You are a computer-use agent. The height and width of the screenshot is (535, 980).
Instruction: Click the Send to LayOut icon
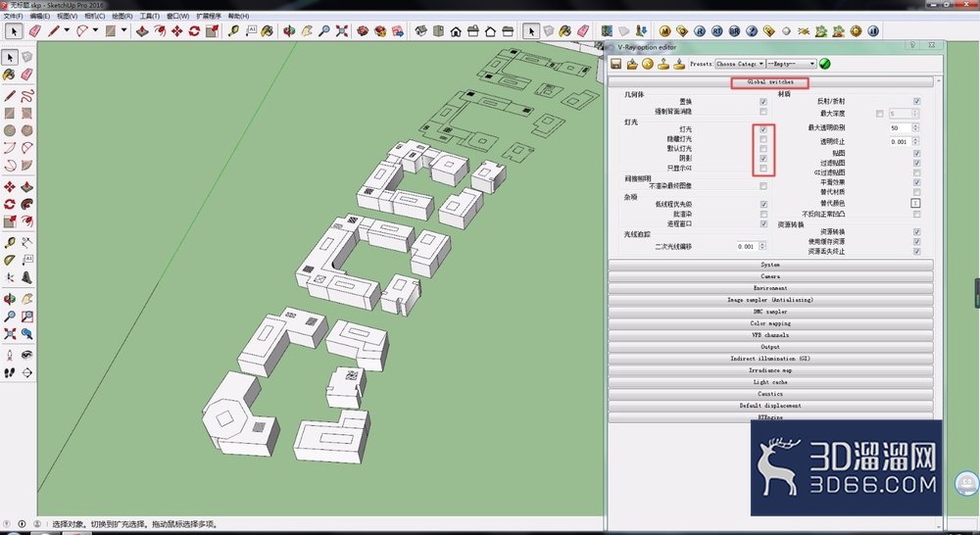[x=398, y=30]
